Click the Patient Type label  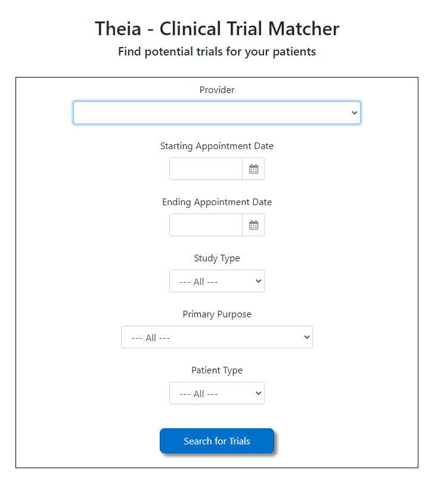(x=217, y=370)
